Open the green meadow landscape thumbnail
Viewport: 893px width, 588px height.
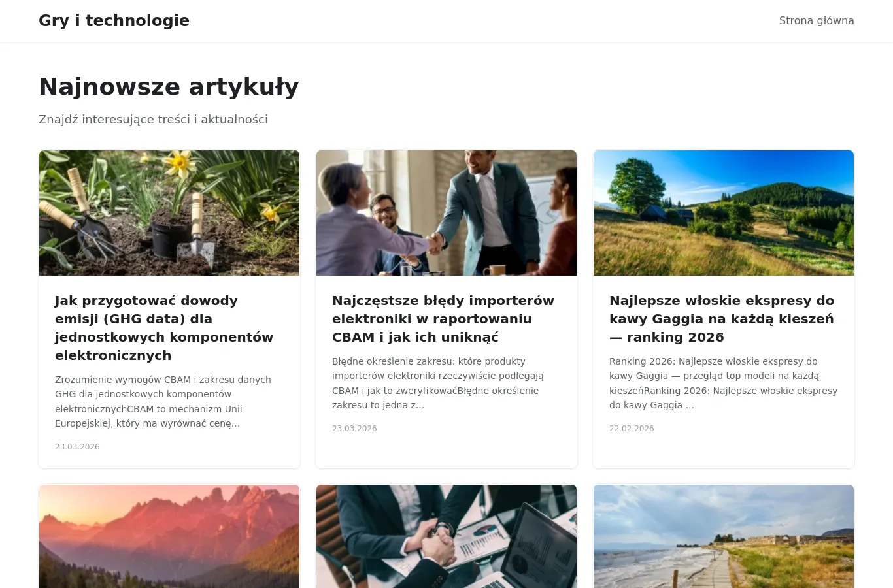(724, 213)
